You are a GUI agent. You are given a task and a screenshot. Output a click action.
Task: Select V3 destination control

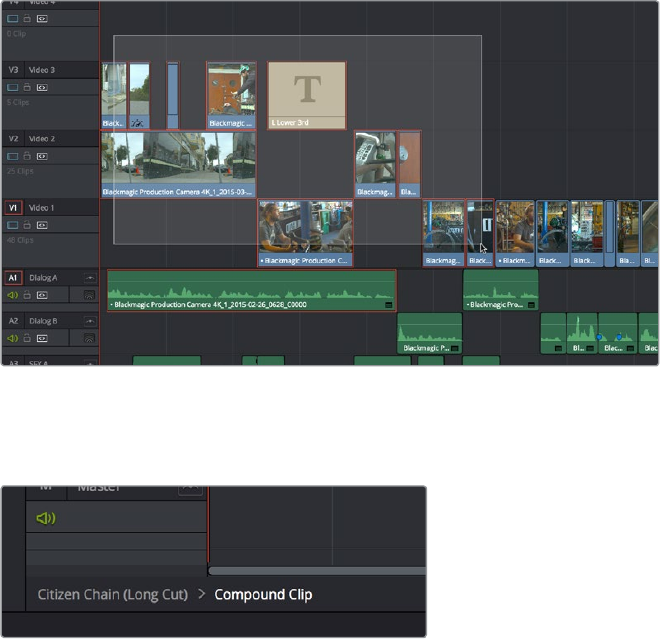coord(13,70)
